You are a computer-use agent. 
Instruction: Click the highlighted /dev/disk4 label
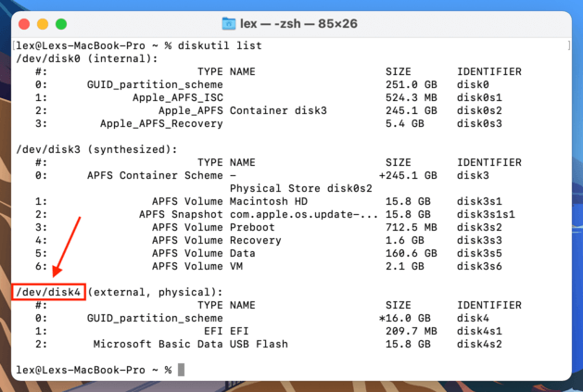(x=49, y=292)
